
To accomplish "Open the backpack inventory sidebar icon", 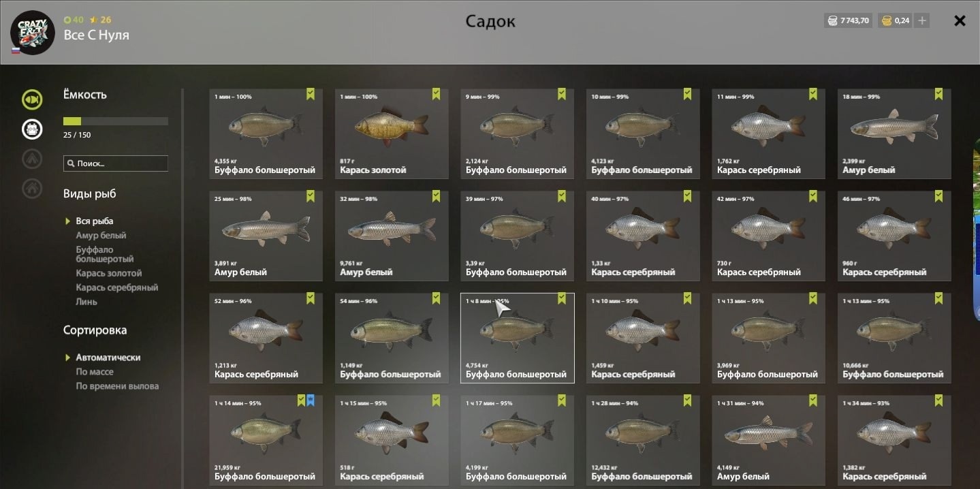I will [31, 129].
